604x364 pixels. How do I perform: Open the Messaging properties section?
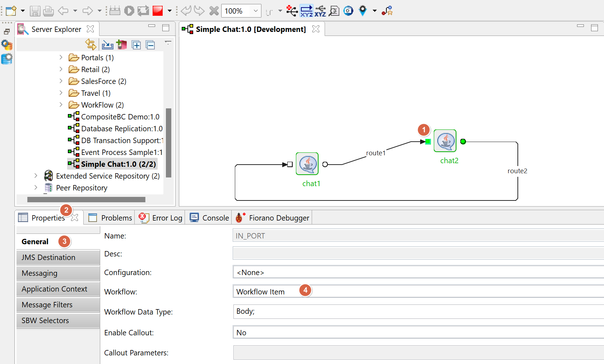pos(58,273)
